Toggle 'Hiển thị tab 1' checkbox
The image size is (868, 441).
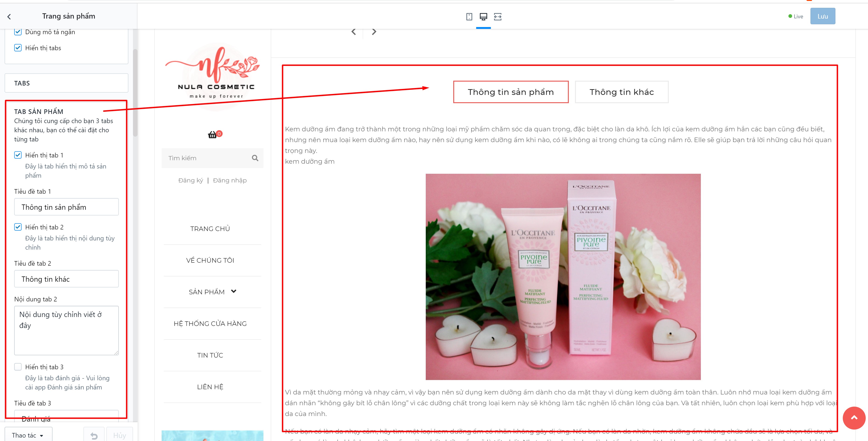[18, 155]
